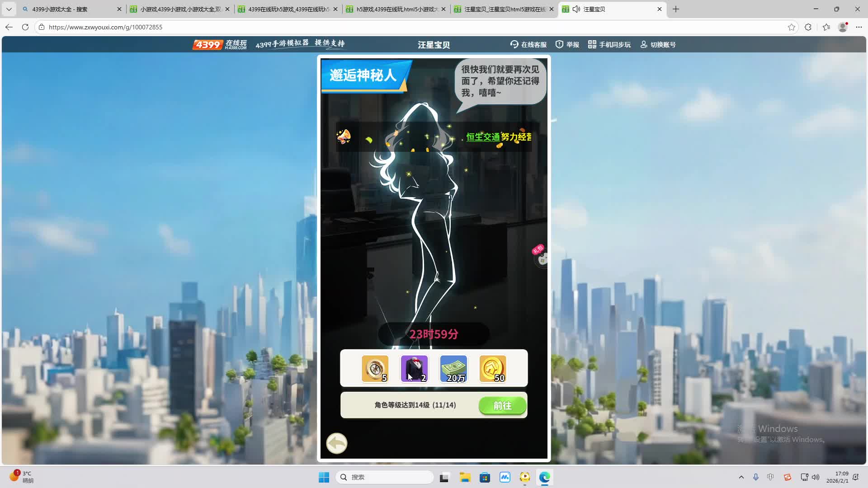Click 切换账号 switch account
Screen dimensions: 868x488
coord(658,45)
